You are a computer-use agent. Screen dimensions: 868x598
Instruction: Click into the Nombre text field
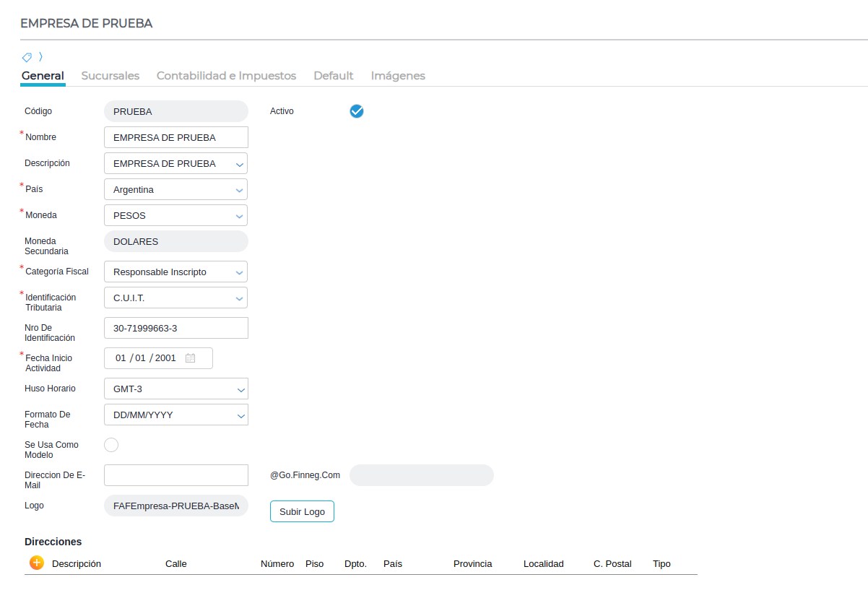tap(175, 137)
